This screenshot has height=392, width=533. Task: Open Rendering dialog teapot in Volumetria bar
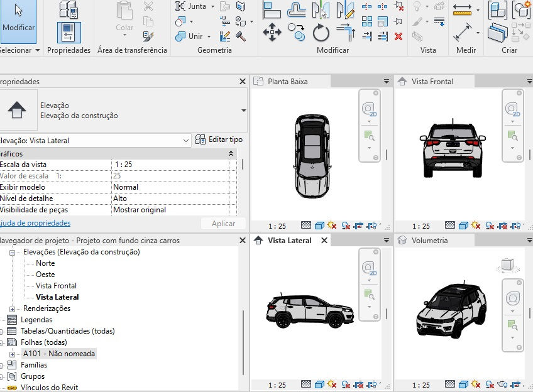point(502,385)
